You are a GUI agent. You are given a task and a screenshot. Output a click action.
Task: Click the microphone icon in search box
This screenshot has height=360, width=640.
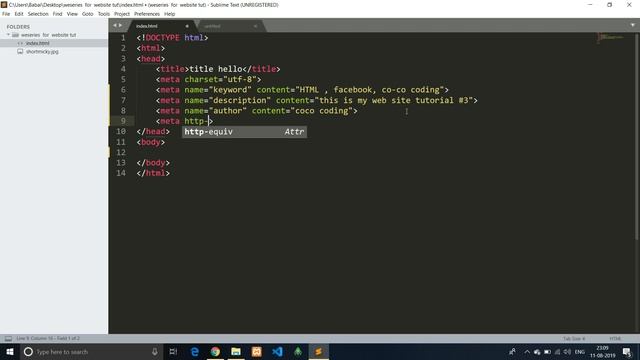(155, 352)
